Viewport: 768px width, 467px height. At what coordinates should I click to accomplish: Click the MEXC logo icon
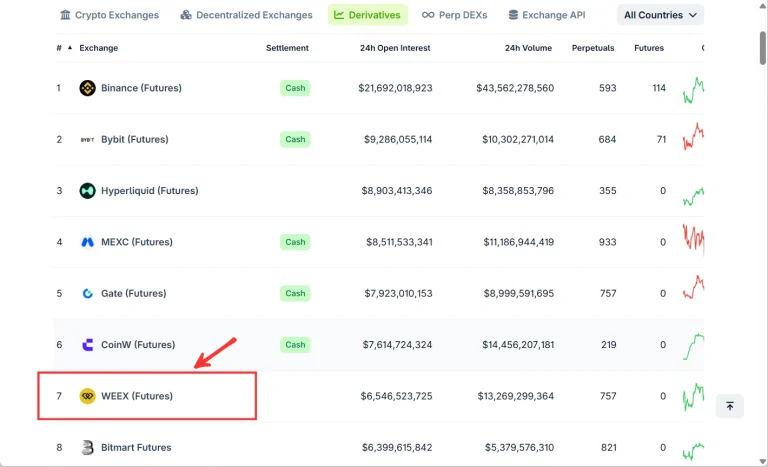(x=87, y=242)
